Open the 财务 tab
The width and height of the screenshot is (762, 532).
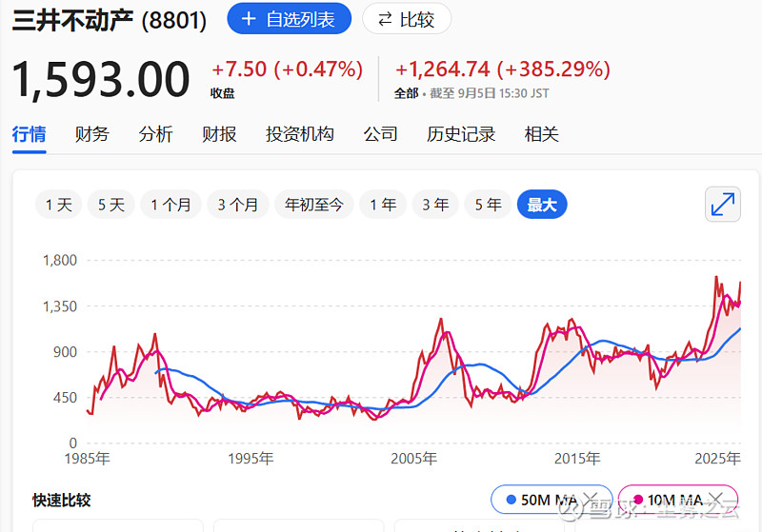click(x=92, y=134)
